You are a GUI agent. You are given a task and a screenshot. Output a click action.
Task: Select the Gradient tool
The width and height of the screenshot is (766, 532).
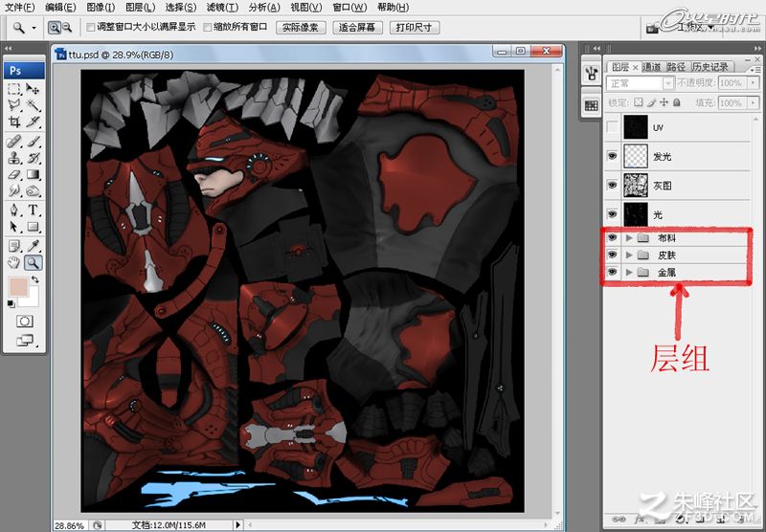[x=33, y=174]
